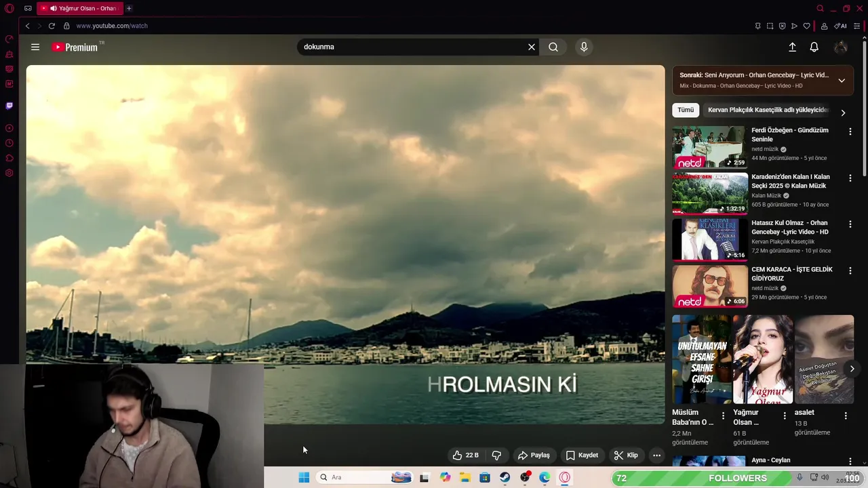Open Steam from the taskbar

505,477
